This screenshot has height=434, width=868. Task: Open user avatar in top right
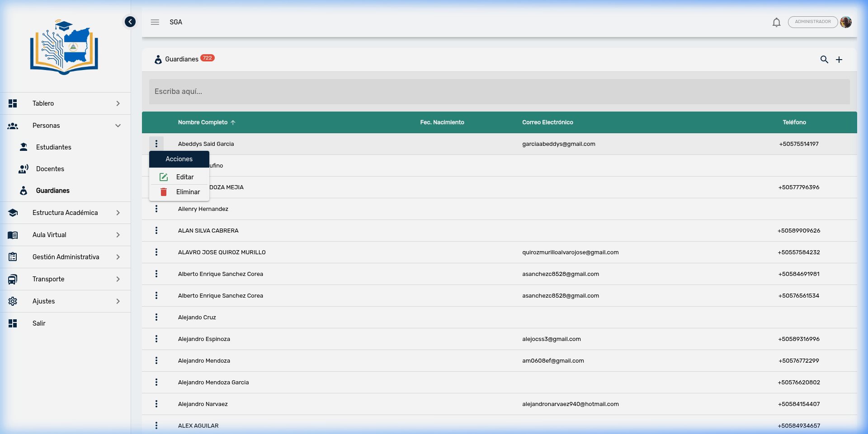click(846, 22)
